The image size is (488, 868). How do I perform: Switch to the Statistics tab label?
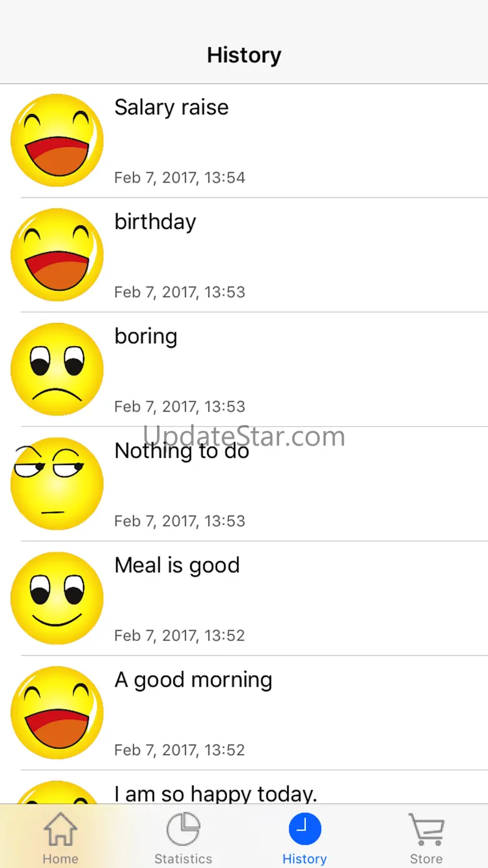coord(183,859)
